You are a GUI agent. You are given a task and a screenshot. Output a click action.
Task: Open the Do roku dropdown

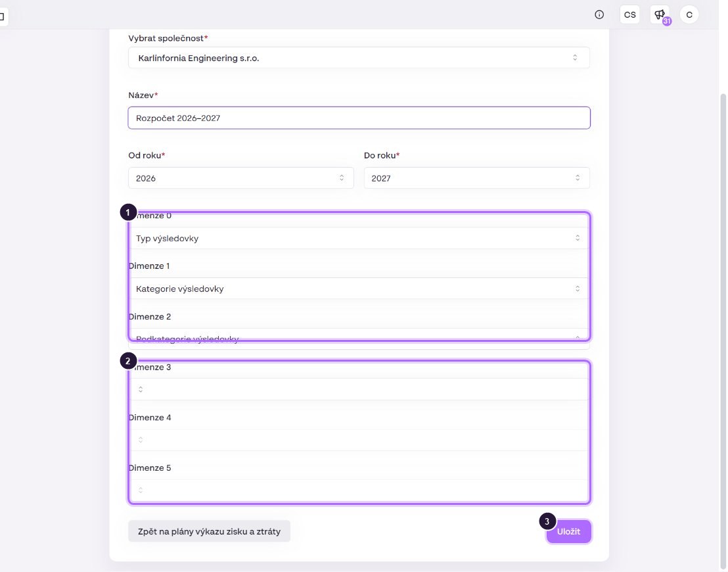coord(477,178)
